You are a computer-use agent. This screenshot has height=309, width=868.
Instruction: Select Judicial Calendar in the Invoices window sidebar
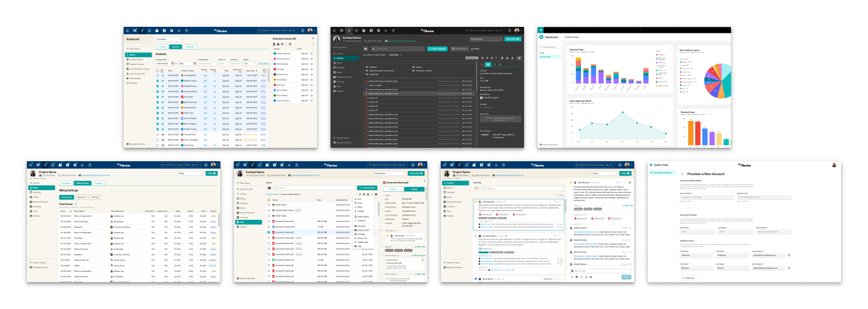(x=135, y=74)
